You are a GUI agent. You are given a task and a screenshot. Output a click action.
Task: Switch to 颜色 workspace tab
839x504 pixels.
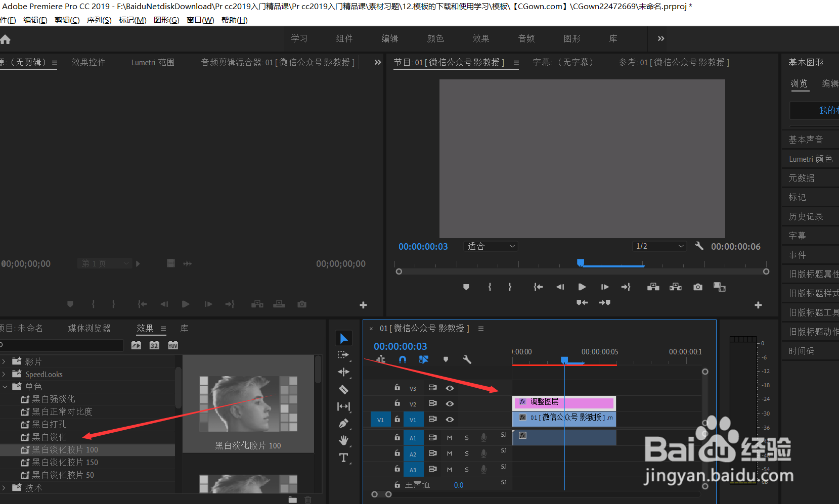coord(435,38)
